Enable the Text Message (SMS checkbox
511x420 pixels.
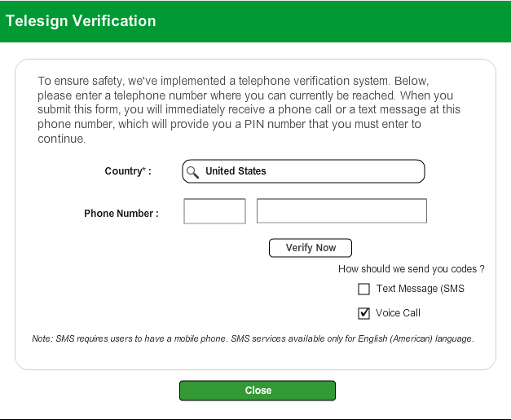pyautogui.click(x=363, y=289)
